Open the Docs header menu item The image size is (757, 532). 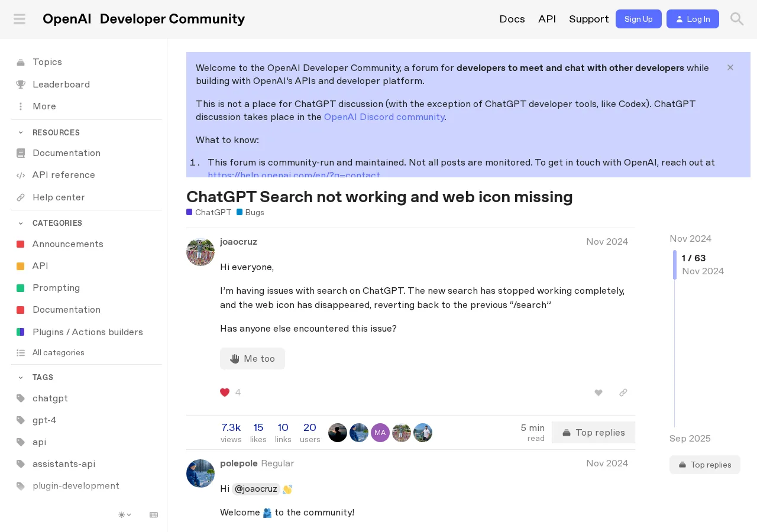pyautogui.click(x=512, y=19)
